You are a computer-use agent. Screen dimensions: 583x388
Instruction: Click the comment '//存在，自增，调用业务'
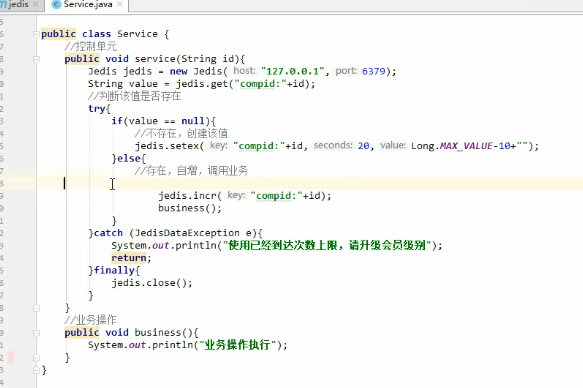191,171
